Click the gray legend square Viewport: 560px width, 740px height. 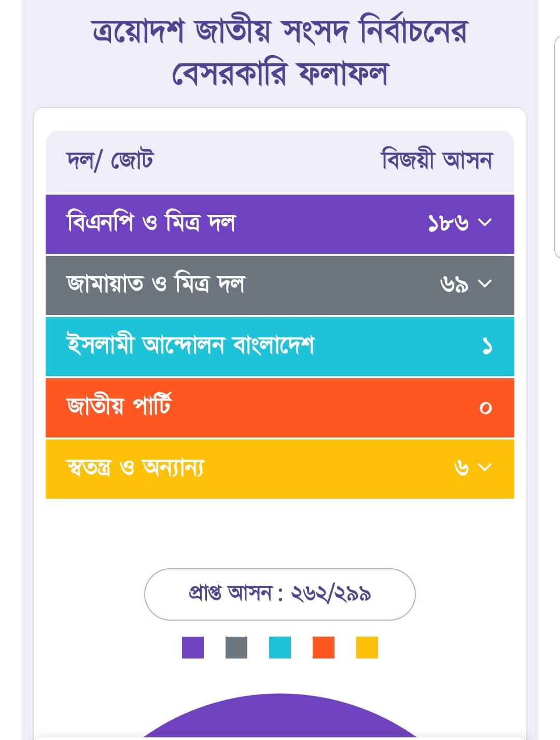coord(236,648)
